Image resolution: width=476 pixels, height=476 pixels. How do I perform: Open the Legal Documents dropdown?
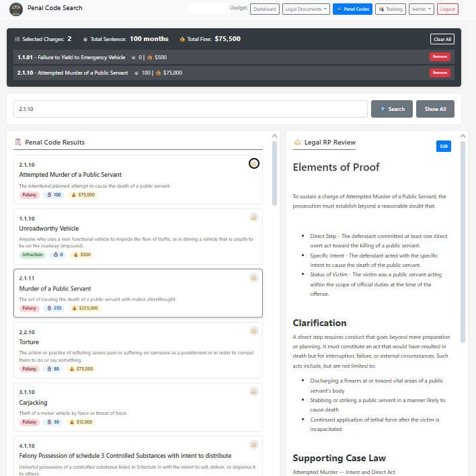[306, 9]
